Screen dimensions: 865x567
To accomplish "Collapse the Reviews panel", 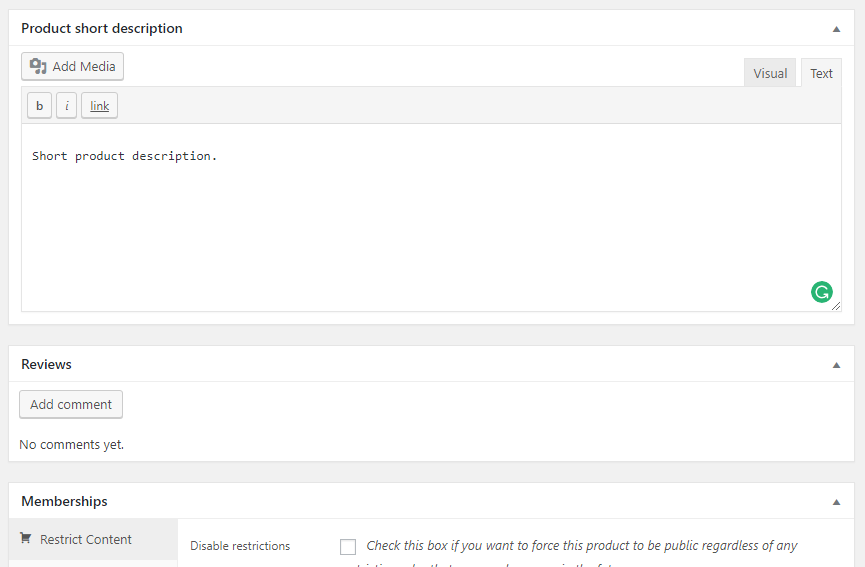I will pos(836,365).
